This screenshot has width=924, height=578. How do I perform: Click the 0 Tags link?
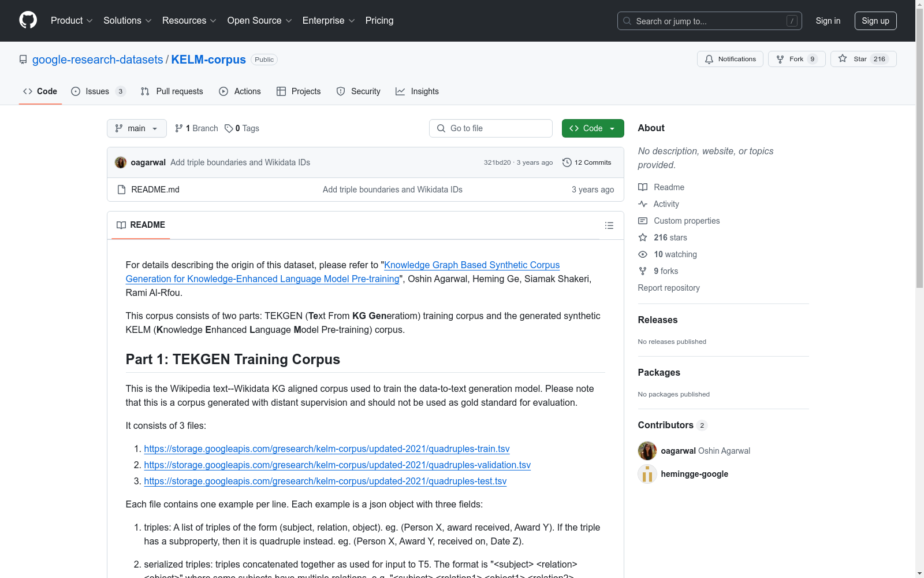(x=242, y=128)
